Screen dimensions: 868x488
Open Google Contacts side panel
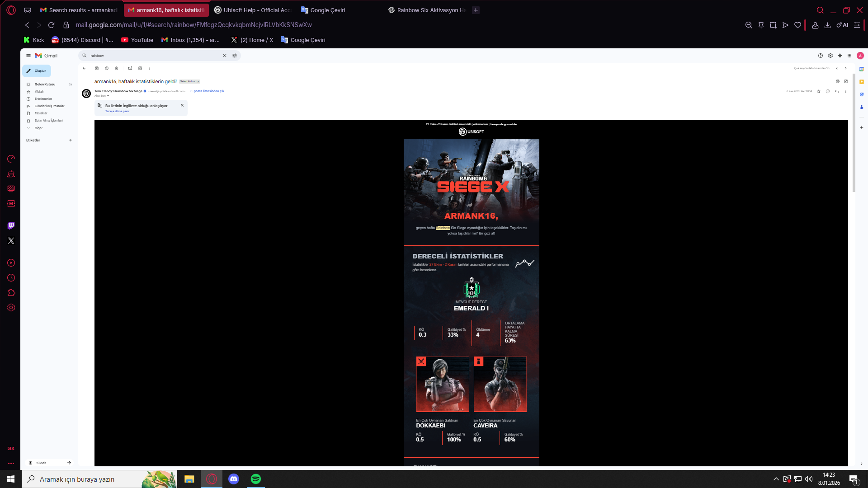pyautogui.click(x=862, y=107)
